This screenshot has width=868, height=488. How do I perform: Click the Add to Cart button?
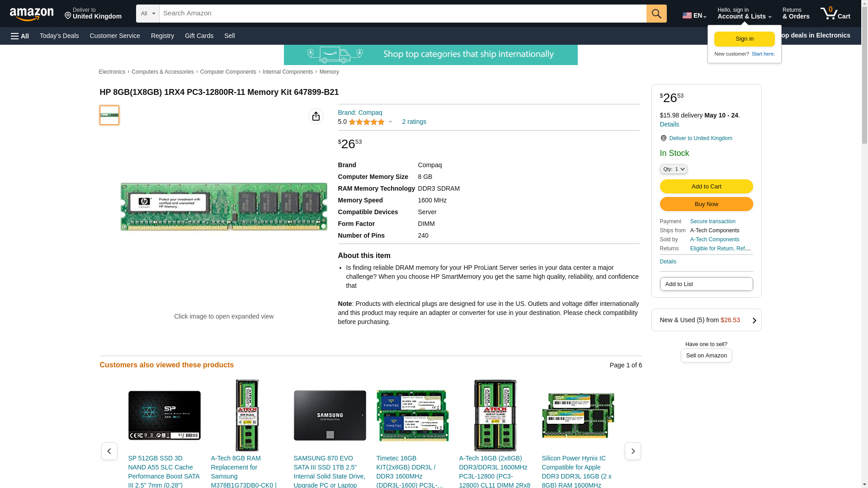(706, 186)
